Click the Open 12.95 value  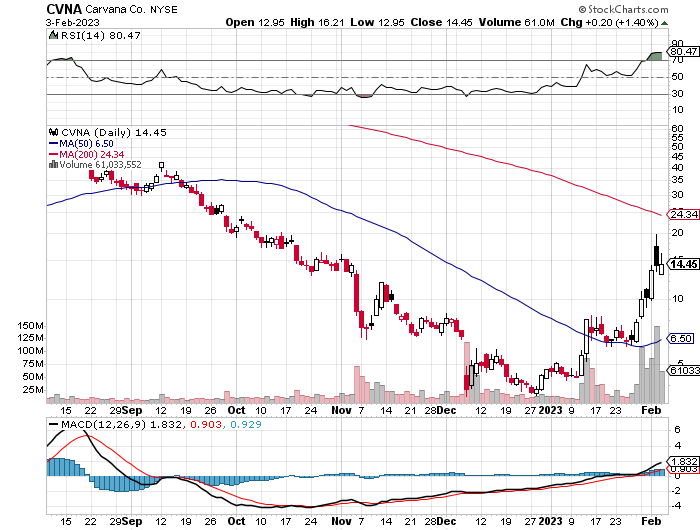point(254,22)
